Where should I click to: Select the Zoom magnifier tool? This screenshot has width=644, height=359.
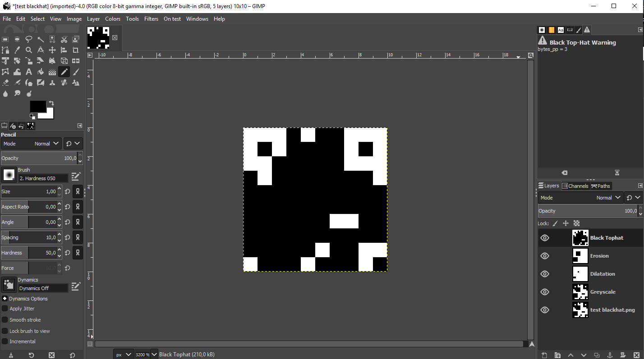click(x=29, y=50)
